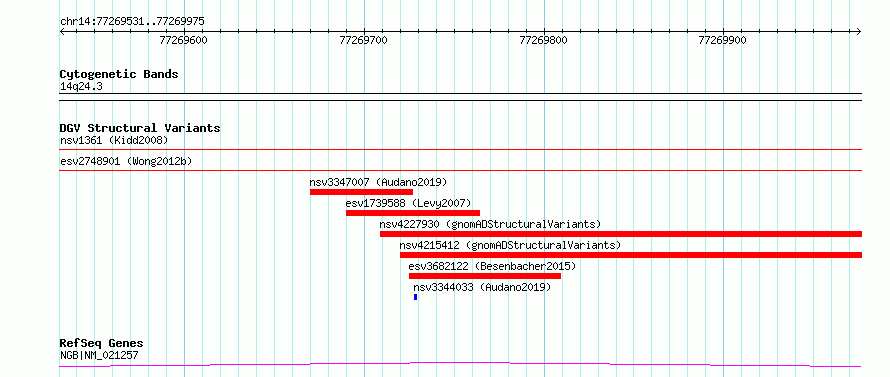Select the esv2748901 (Wong2012b) variant line
This screenshot has width=890, height=377.
pos(461,170)
